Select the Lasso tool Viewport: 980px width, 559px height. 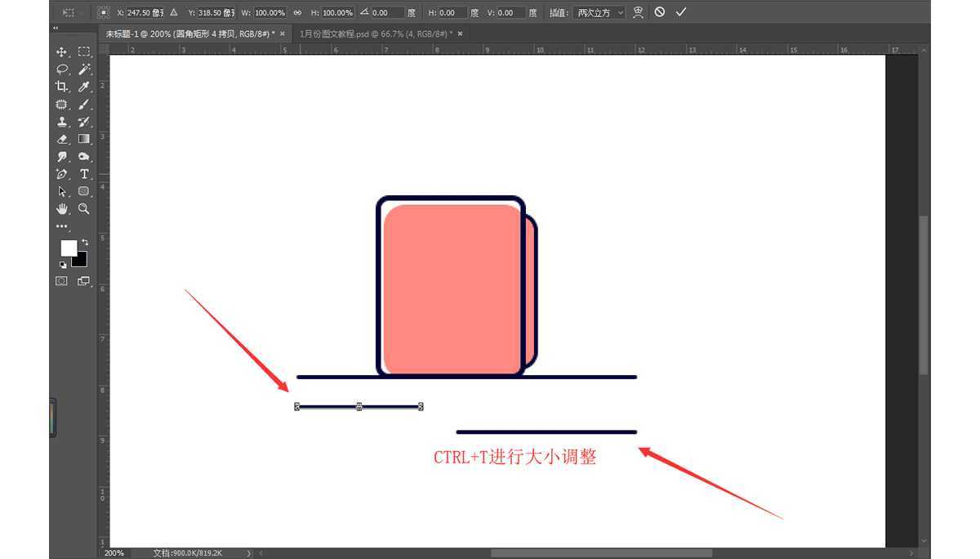(x=62, y=69)
